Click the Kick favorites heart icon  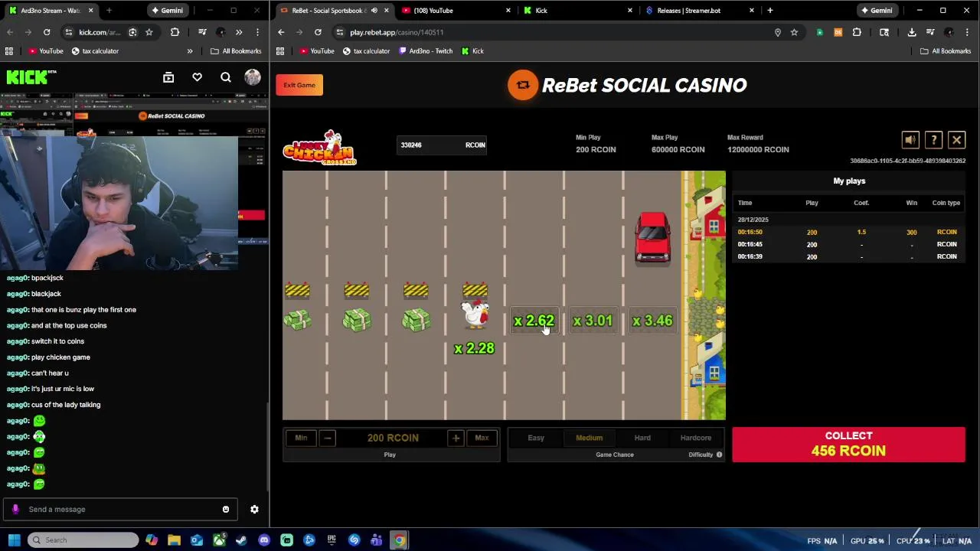point(197,77)
